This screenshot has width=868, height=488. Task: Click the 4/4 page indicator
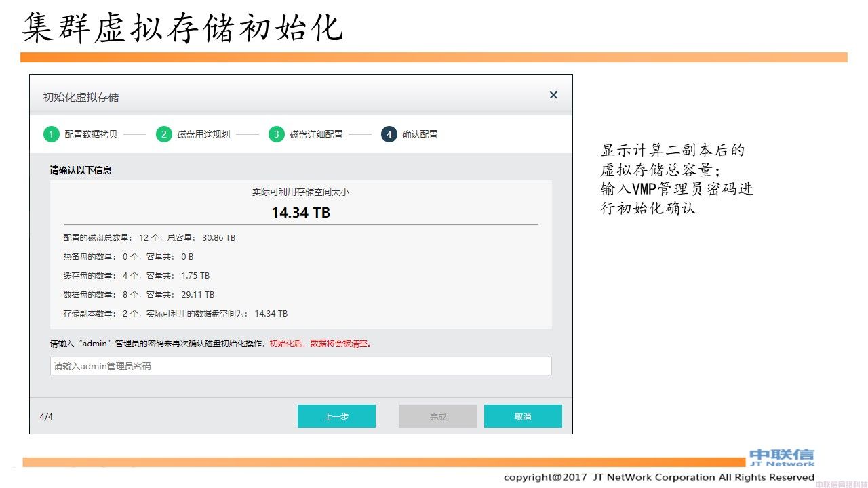(46, 416)
